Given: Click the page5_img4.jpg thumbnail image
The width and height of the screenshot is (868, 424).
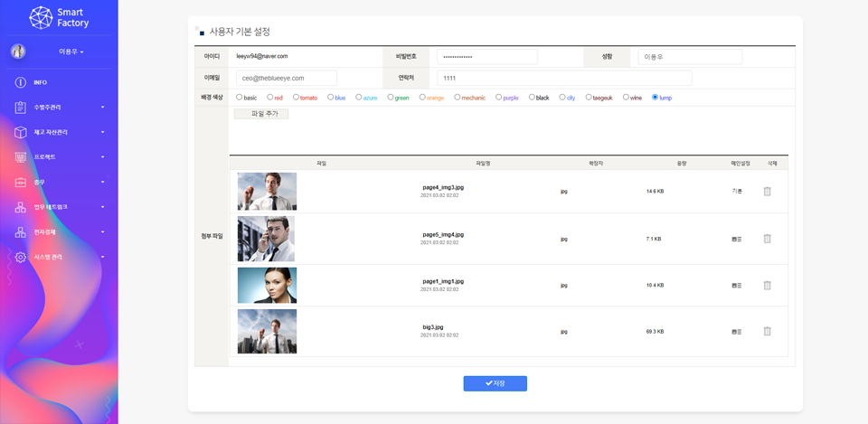Looking at the screenshot, I should 266,239.
